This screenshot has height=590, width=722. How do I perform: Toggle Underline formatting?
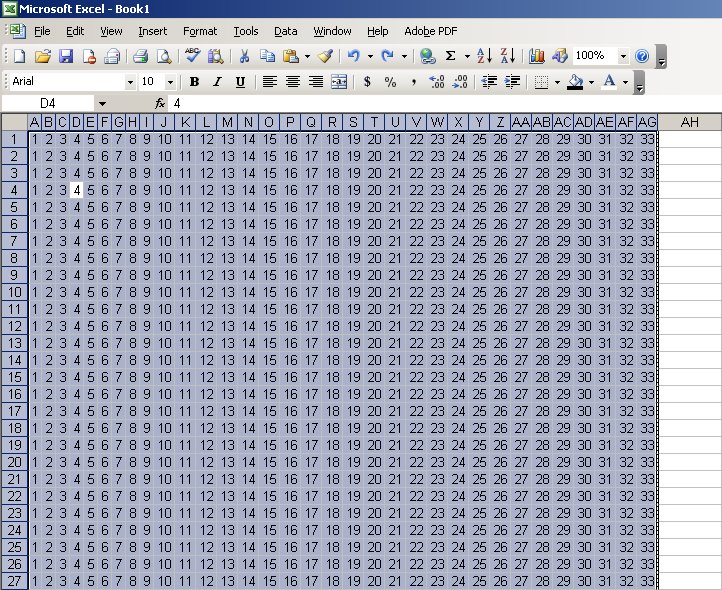point(240,82)
